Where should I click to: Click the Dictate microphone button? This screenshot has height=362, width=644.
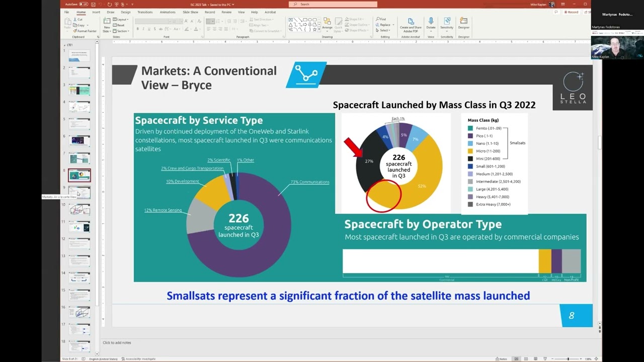[431, 24]
